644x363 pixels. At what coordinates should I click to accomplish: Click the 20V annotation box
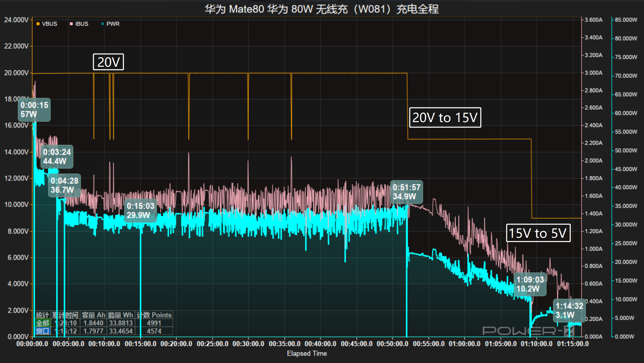tap(108, 62)
